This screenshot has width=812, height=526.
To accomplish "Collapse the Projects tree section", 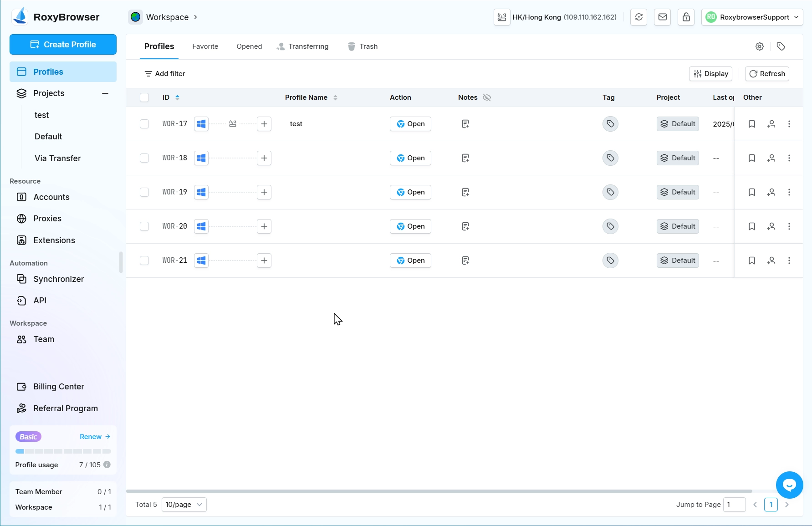I will coord(105,93).
